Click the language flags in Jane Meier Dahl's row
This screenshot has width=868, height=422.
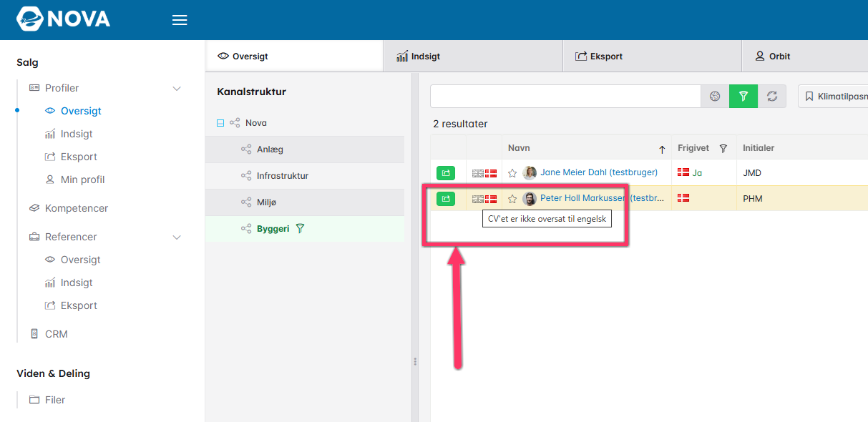pyautogui.click(x=484, y=172)
